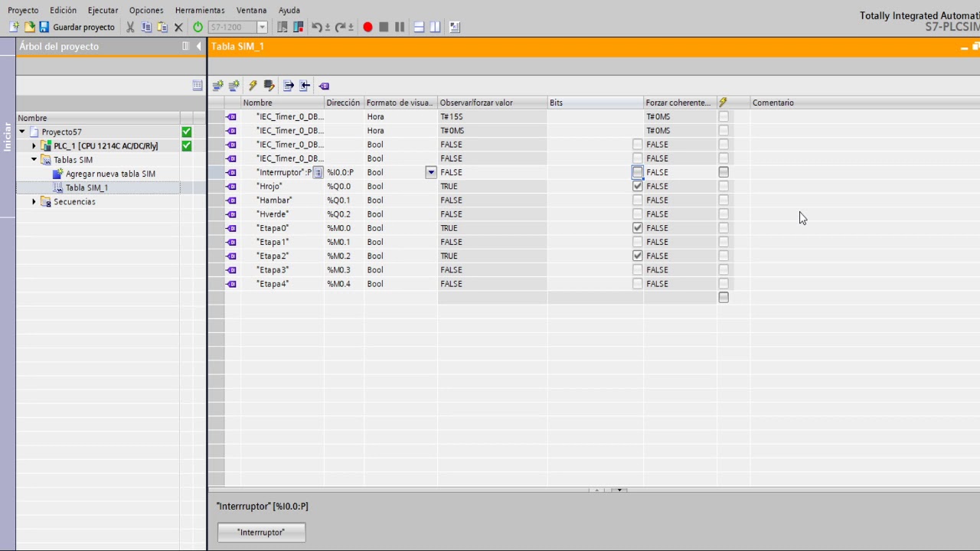The height and width of the screenshot is (551, 980).
Task: Click the empty new-row name field
Action: coord(283,298)
